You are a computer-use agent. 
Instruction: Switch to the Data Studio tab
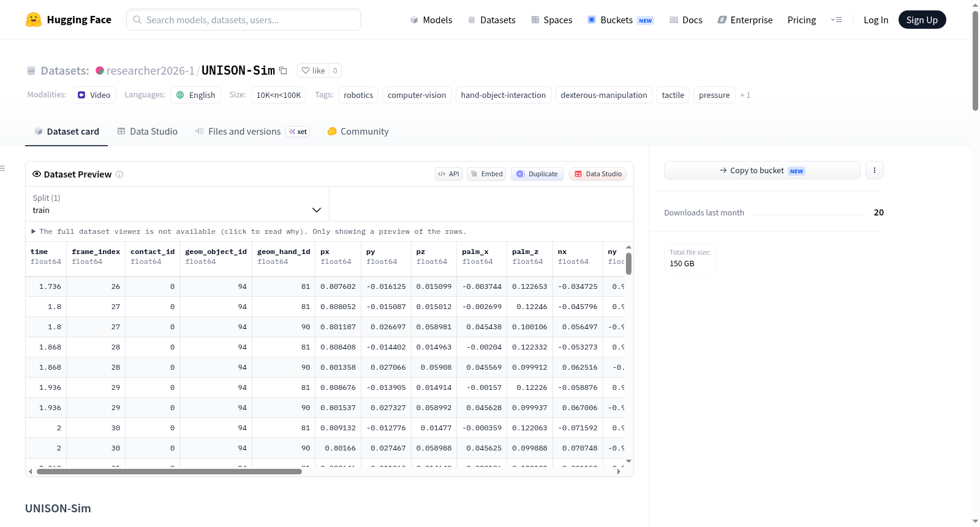pyautogui.click(x=148, y=131)
